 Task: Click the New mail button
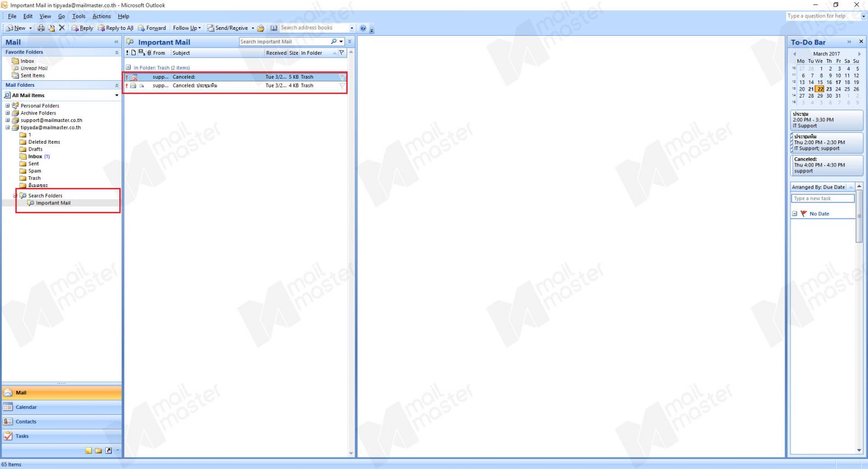(16, 28)
